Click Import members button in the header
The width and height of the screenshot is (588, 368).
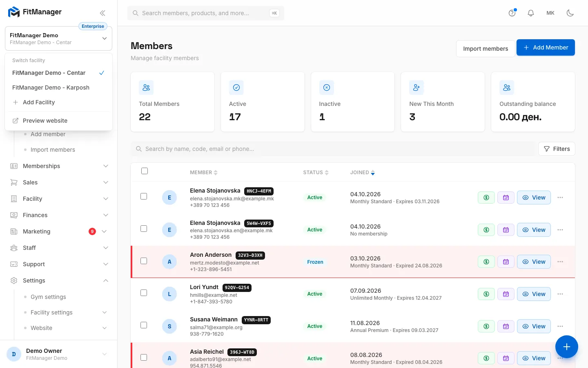486,49
